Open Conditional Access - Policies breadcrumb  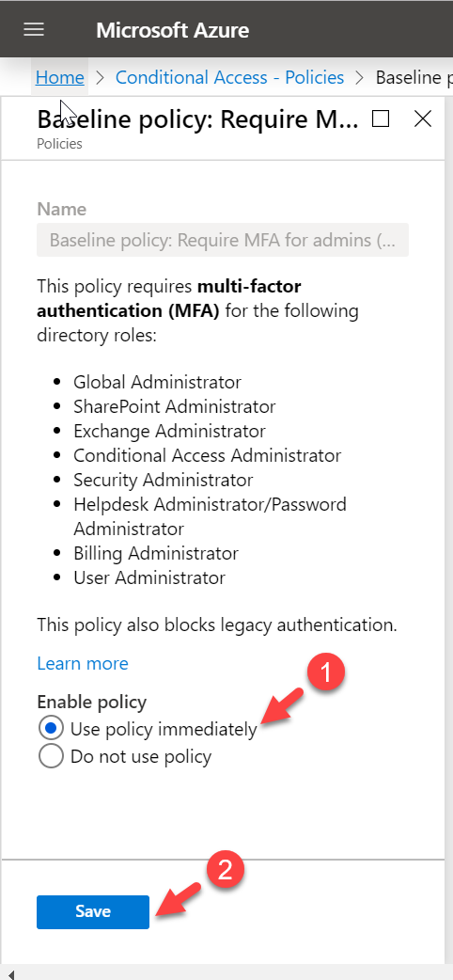tap(230, 77)
